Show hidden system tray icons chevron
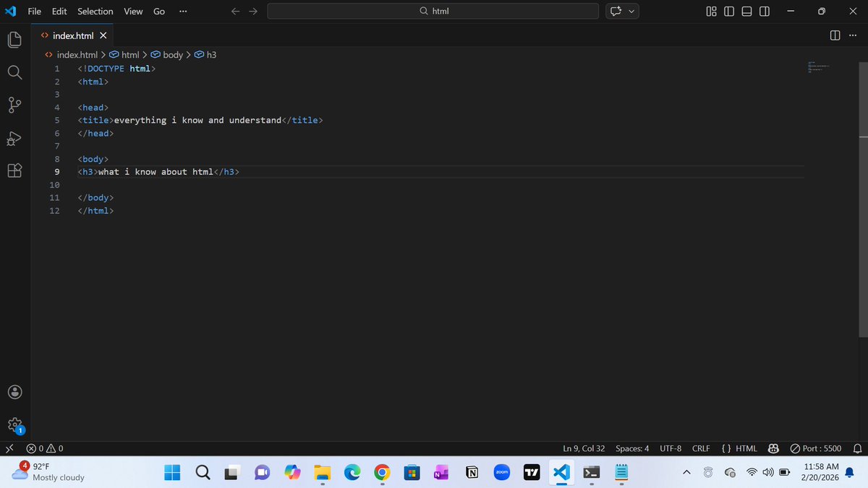The height and width of the screenshot is (488, 868). (686, 472)
